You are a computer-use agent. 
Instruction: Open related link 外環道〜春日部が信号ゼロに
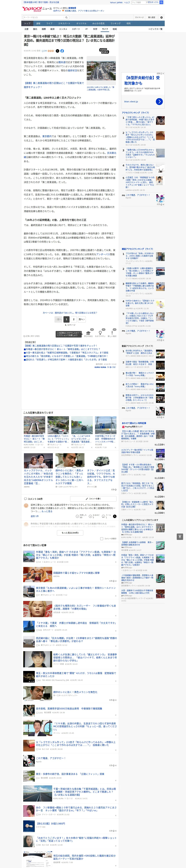point(62,349)
